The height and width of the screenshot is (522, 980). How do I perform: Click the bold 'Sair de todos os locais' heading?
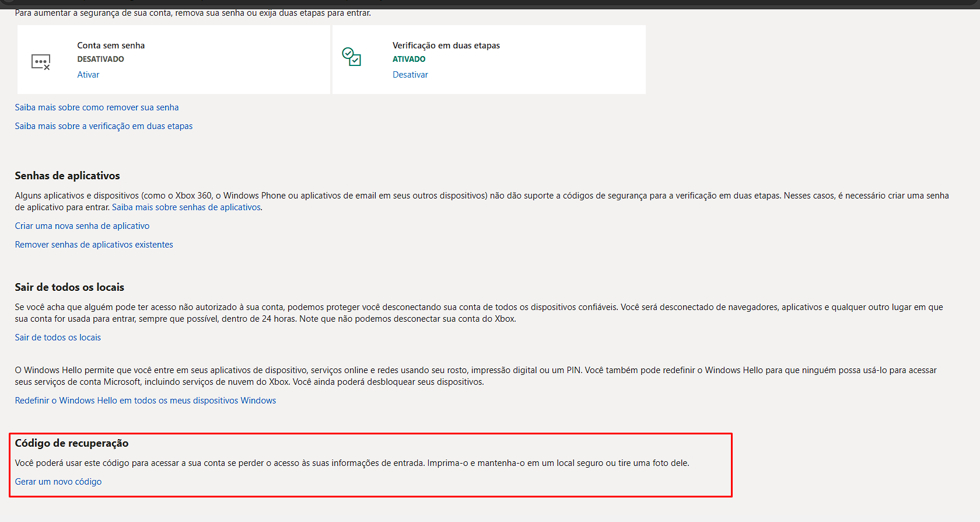[69, 287]
